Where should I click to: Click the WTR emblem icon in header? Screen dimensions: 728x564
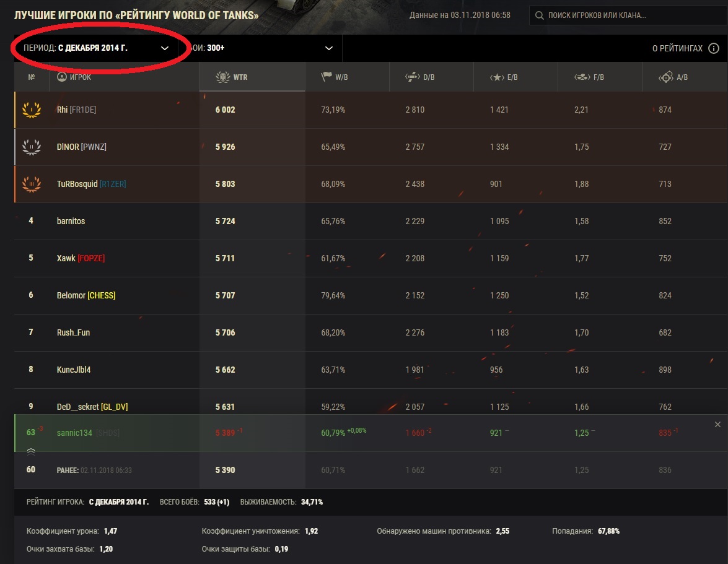223,77
